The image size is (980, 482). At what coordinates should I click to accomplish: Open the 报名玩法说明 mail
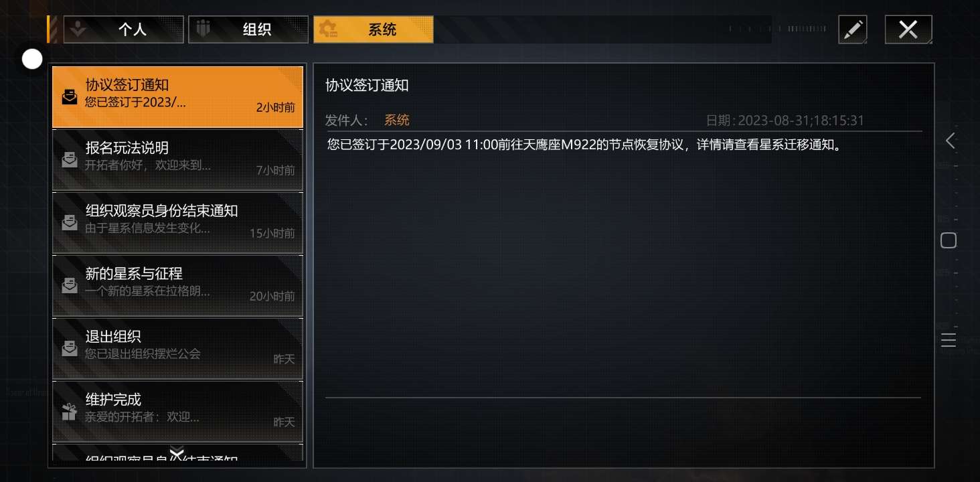177,160
